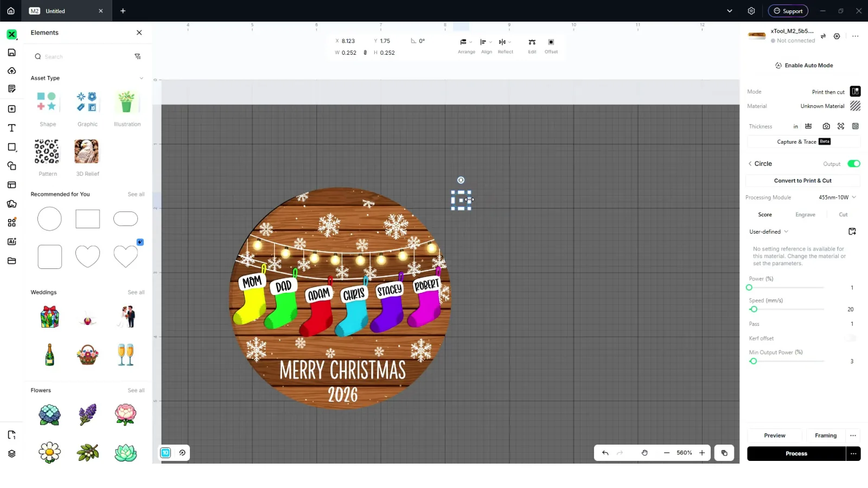Switch to the Engrave tab
This screenshot has width=868, height=488.
coord(805,215)
